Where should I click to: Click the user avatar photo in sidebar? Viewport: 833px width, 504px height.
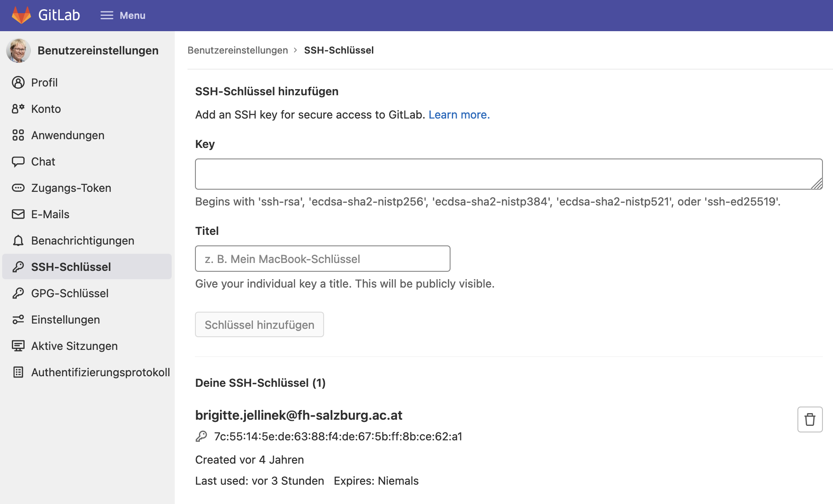18,50
